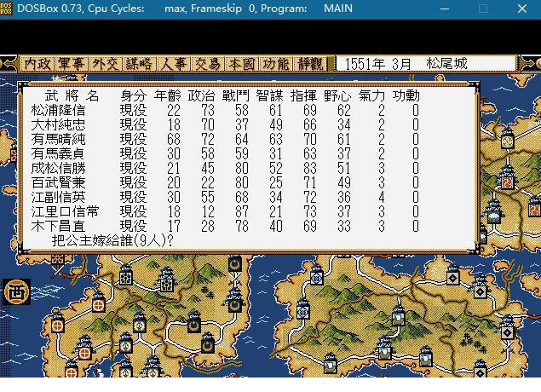Open the 軍事 military menu
This screenshot has width=541, height=392.
72,64
